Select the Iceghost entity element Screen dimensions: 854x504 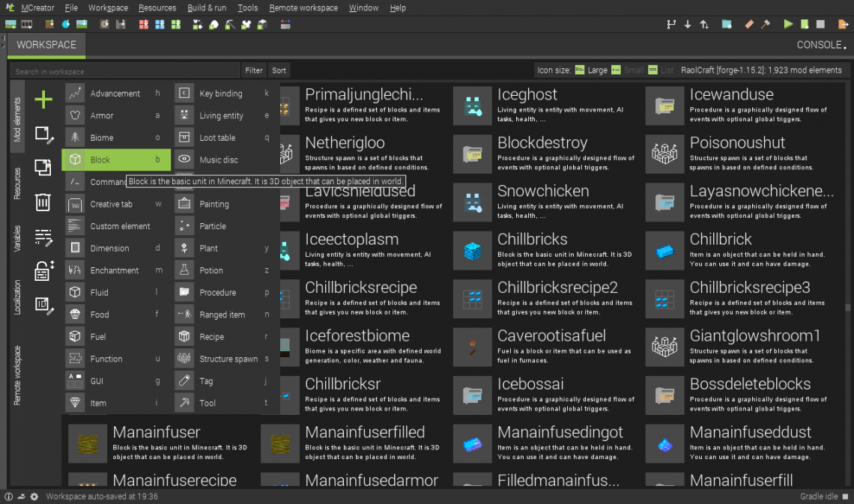[545, 106]
